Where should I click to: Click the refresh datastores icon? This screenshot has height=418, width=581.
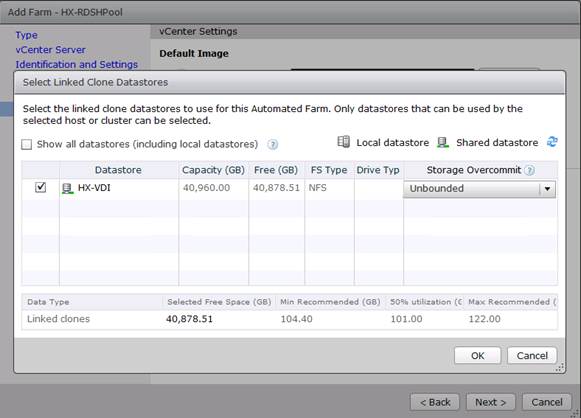click(552, 142)
